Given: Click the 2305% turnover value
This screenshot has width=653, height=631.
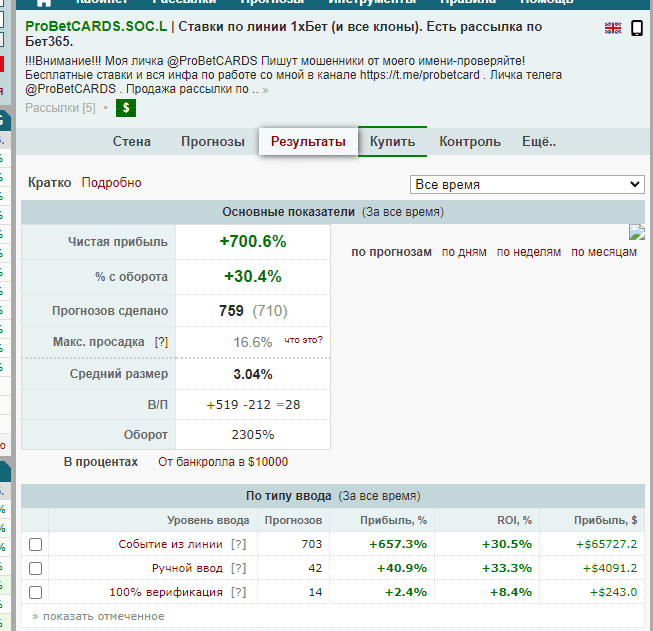Looking at the screenshot, I should (x=253, y=435).
